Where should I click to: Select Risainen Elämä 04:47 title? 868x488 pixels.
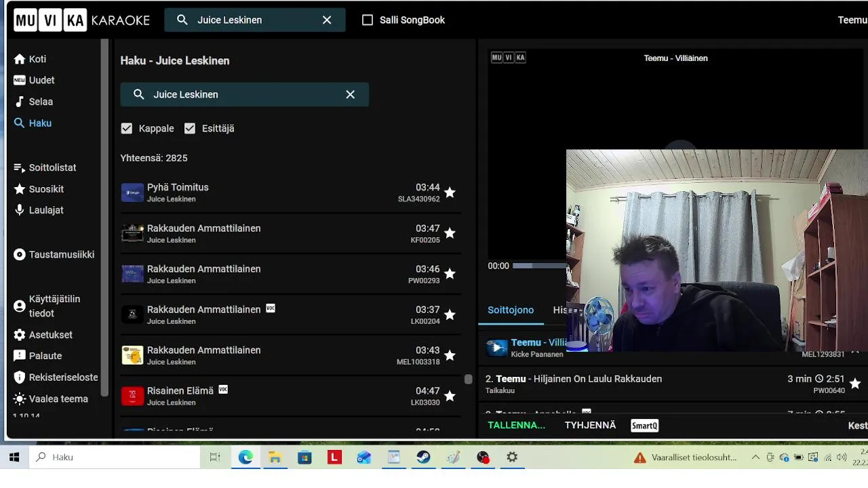tap(180, 390)
